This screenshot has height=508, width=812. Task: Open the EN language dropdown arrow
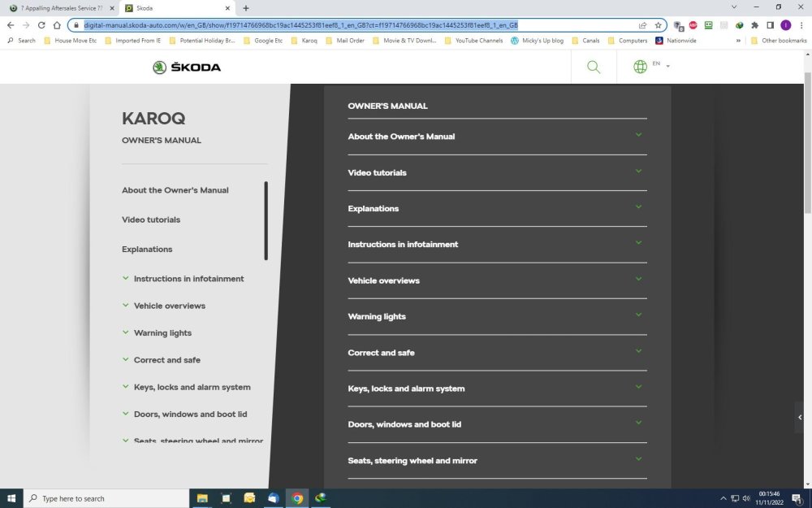click(x=667, y=66)
